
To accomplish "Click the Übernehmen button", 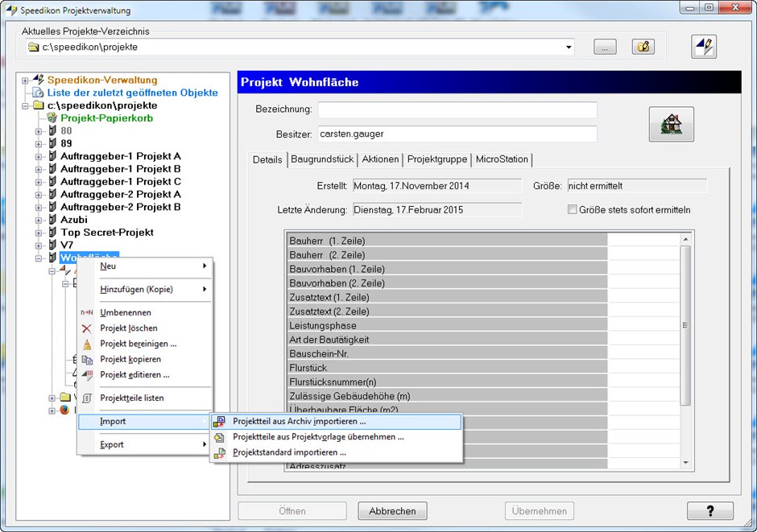I will point(540,511).
